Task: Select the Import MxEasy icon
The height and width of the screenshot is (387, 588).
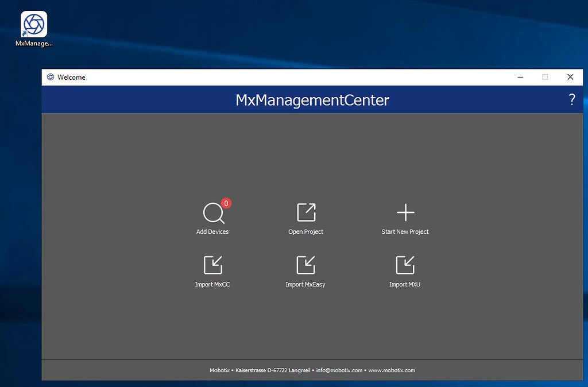Action: 305,265
